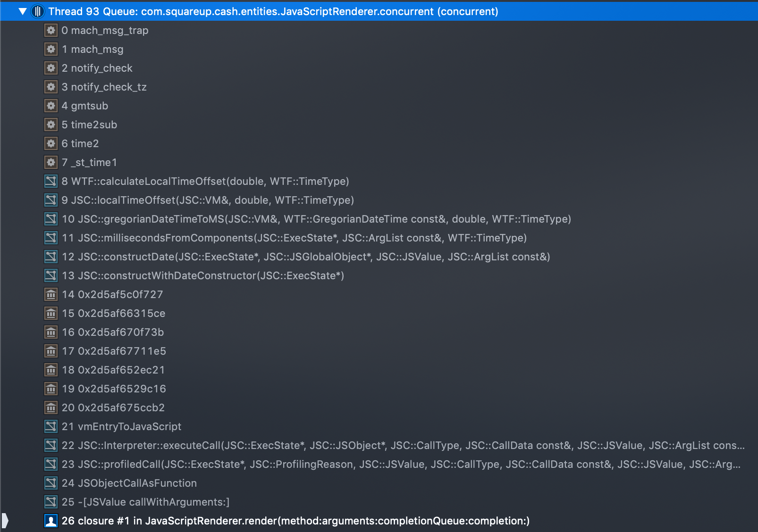The image size is (758, 532).
Task: Click the framework icon for frame 11 millisecondsFromComponents
Action: coord(51,238)
